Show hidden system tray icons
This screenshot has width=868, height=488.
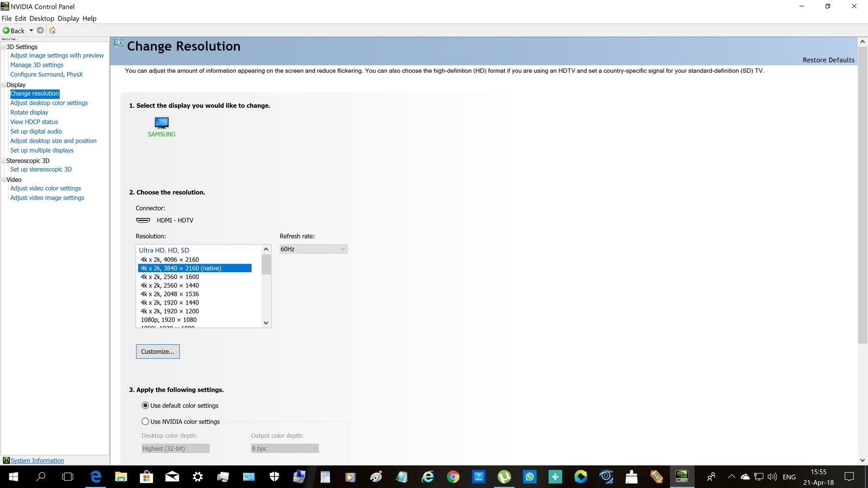coord(731,477)
